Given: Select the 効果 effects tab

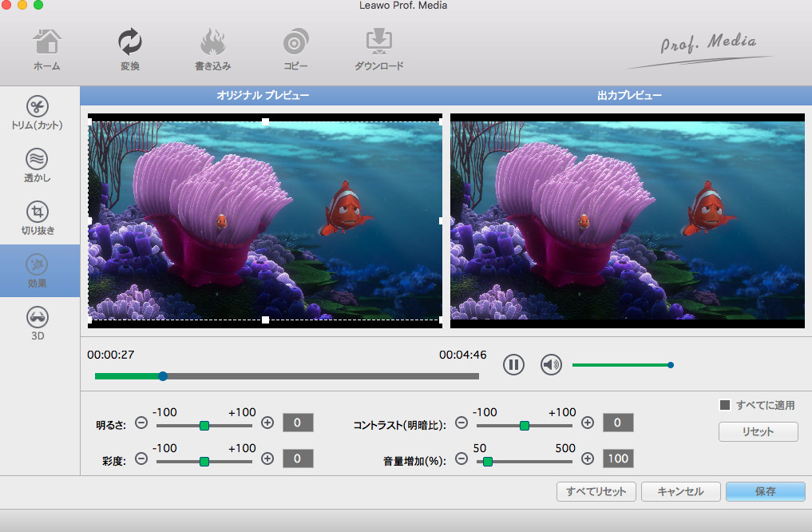Looking at the screenshot, I should click(x=38, y=270).
